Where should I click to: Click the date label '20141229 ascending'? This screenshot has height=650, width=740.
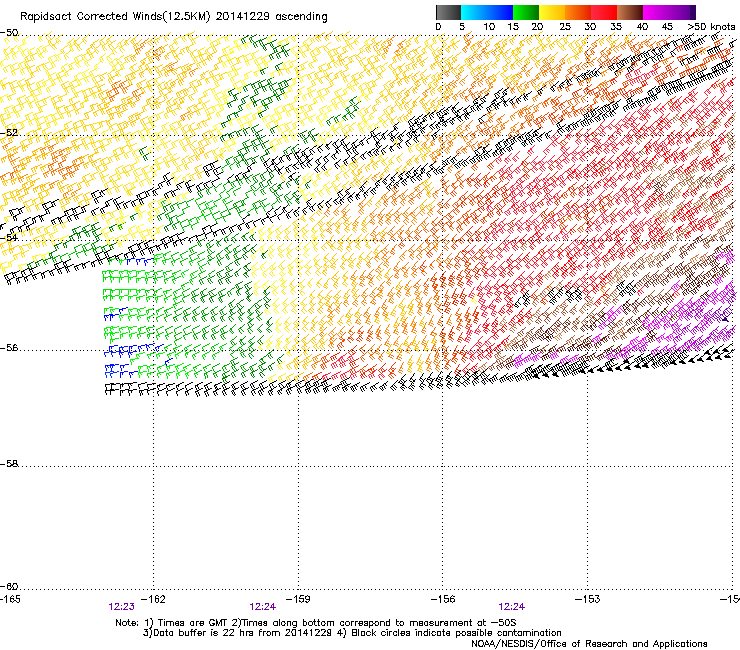271,17
